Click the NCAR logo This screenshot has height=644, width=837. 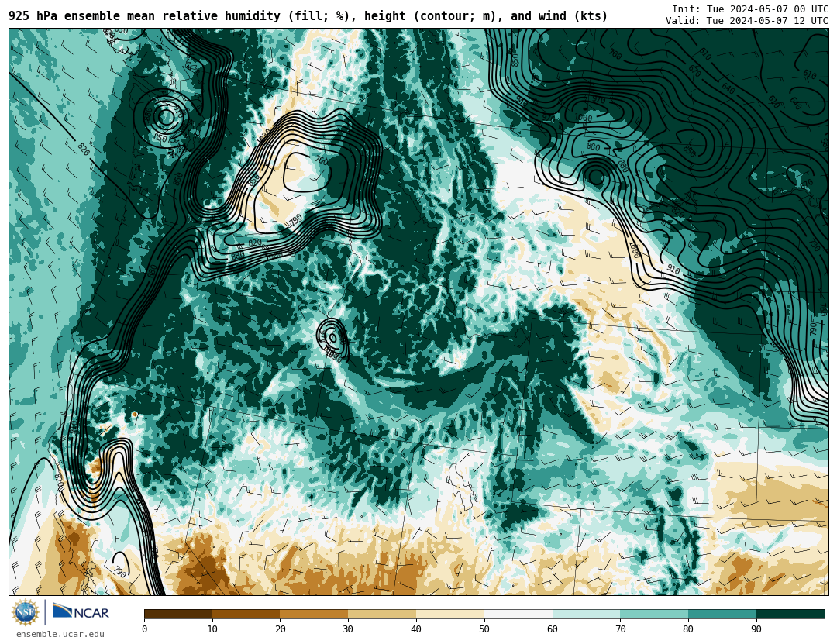tap(81, 611)
